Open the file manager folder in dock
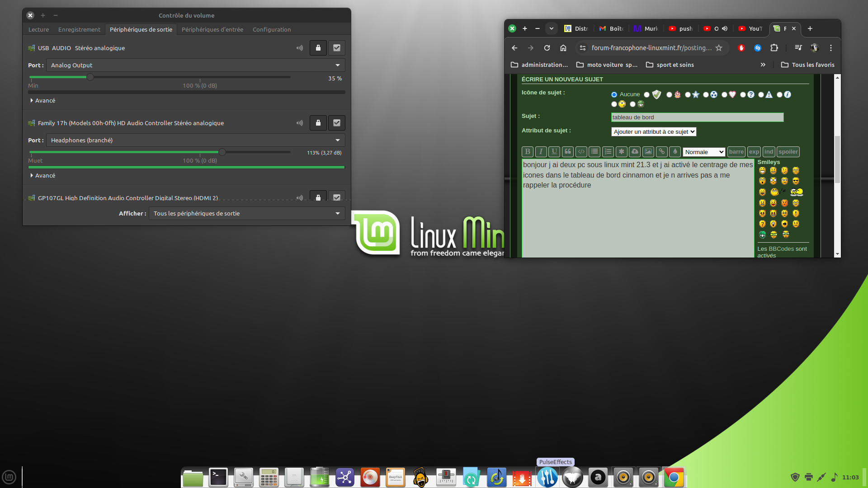This screenshot has width=868, height=488. [x=193, y=477]
